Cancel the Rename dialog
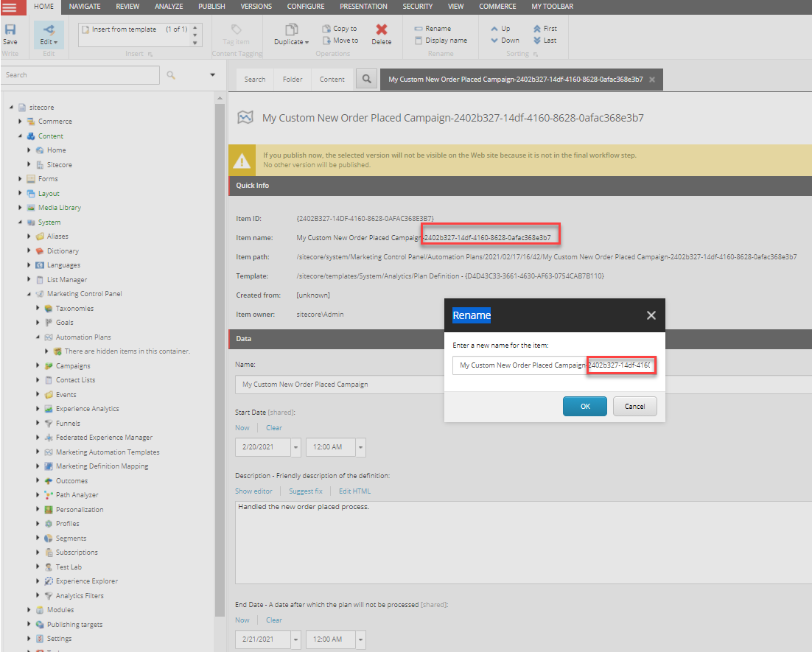The width and height of the screenshot is (812, 652). coord(635,407)
